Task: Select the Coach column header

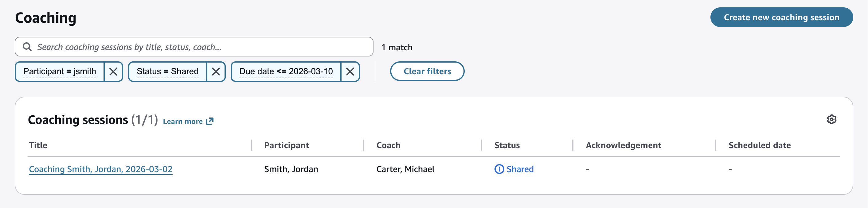Action: pyautogui.click(x=388, y=145)
